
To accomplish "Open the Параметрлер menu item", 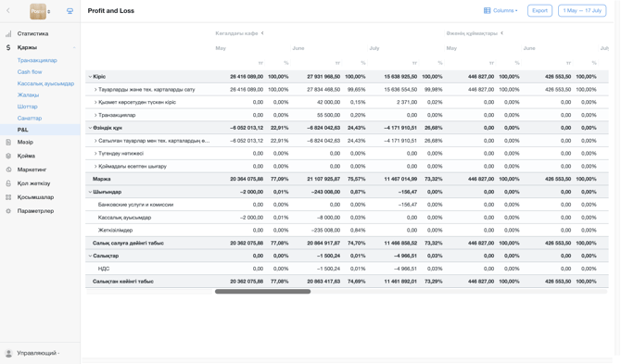I will 35,211.
